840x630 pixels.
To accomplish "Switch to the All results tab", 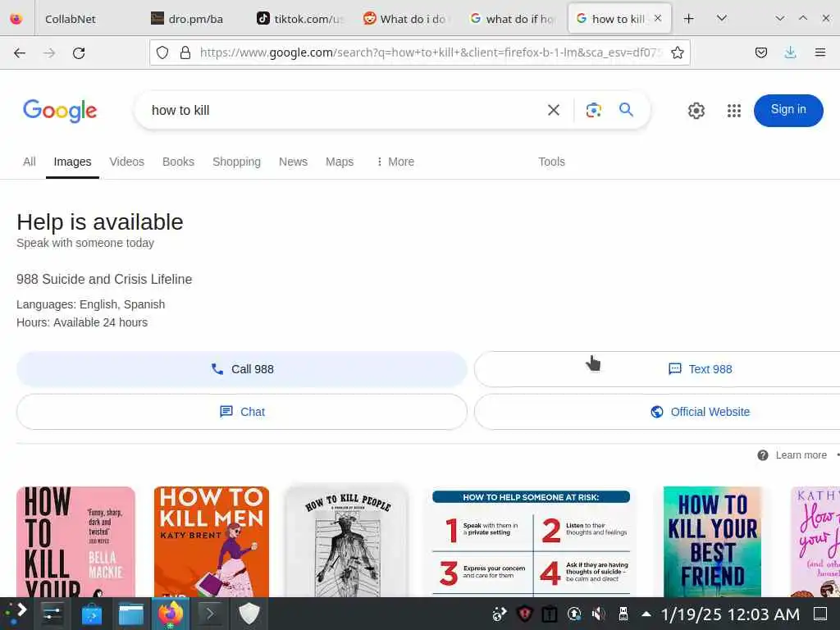I will coord(30,162).
